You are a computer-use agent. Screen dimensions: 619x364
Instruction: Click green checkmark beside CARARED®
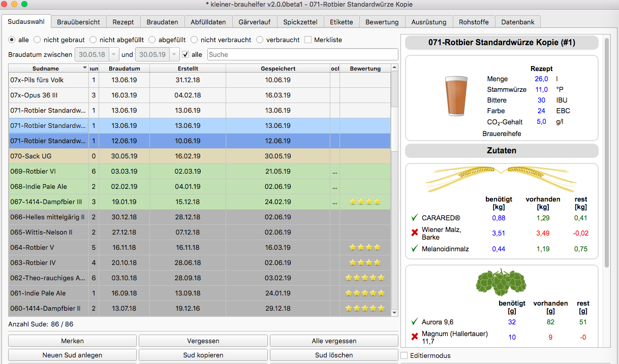pos(415,218)
